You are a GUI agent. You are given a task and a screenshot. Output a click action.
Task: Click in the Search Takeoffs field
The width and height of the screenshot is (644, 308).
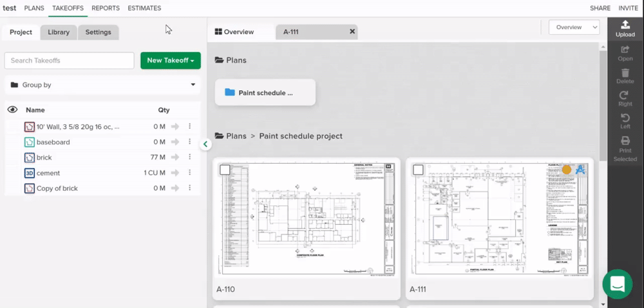pos(69,61)
